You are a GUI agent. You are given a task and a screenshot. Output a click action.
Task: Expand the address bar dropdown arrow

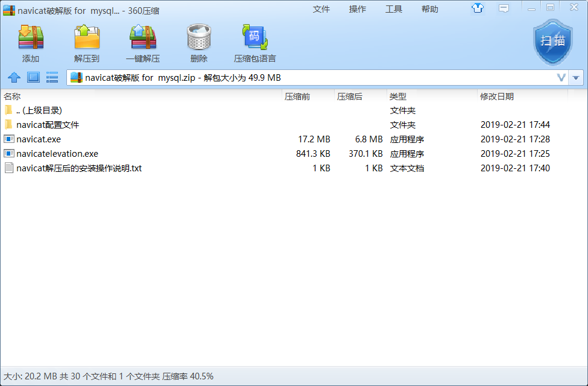tap(575, 78)
